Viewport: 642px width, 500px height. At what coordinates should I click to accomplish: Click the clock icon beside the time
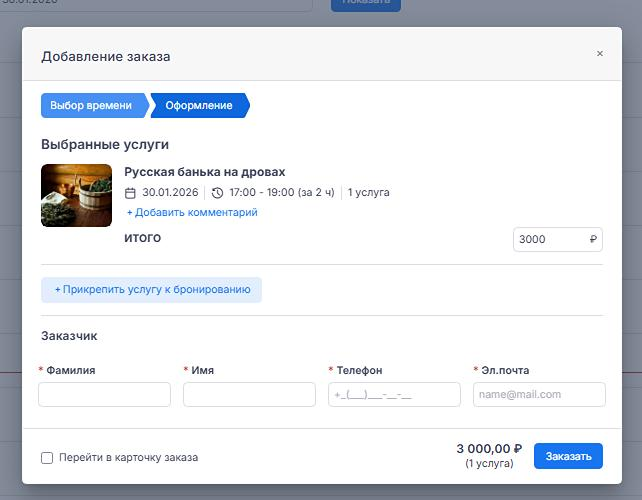(217, 193)
